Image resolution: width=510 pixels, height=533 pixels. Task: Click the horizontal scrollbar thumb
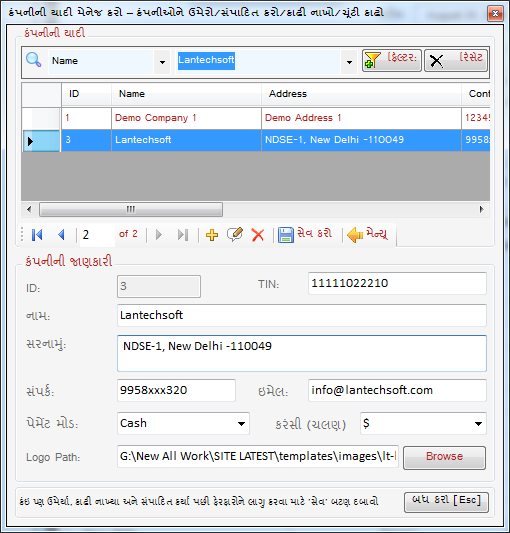coord(131,209)
